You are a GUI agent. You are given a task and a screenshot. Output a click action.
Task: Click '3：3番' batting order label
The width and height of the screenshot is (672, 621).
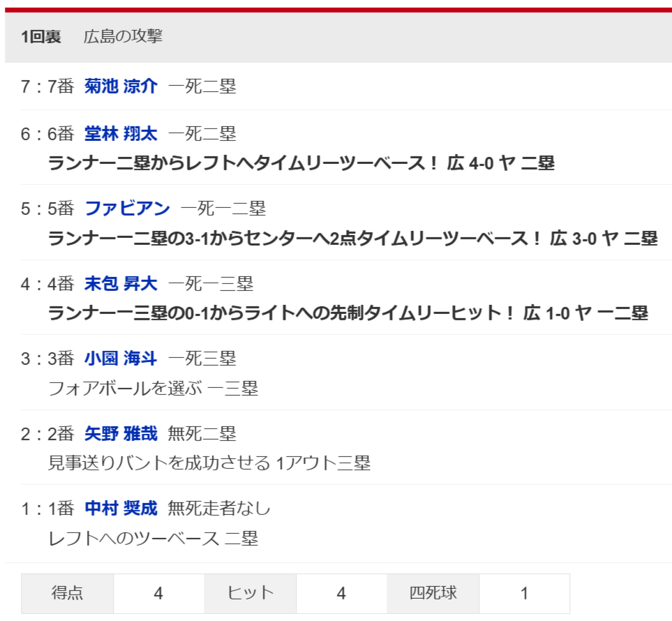pos(47,358)
